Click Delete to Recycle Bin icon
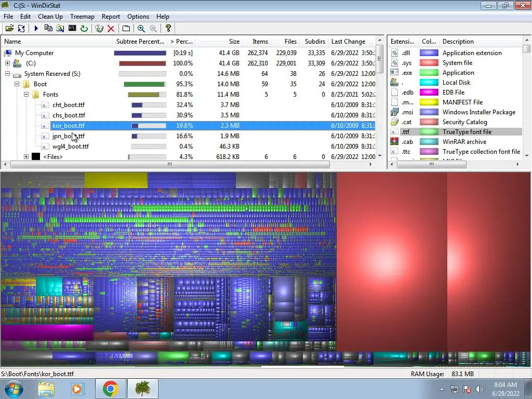532x399 pixels. [99, 29]
